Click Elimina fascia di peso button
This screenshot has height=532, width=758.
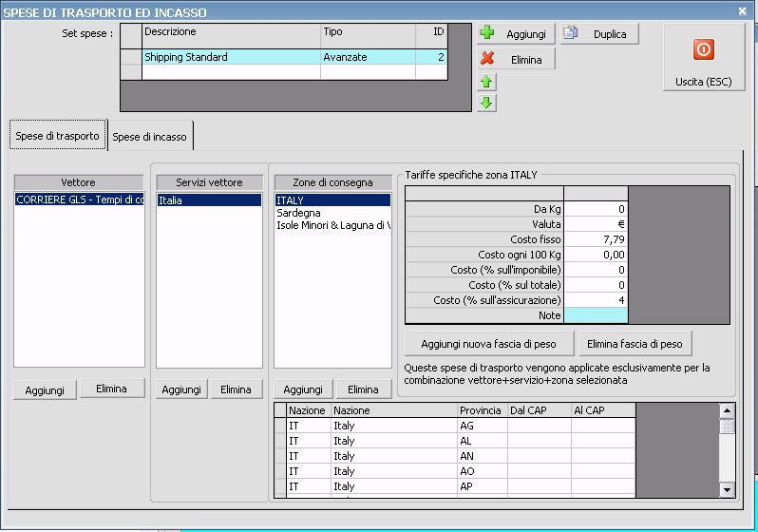coord(635,343)
